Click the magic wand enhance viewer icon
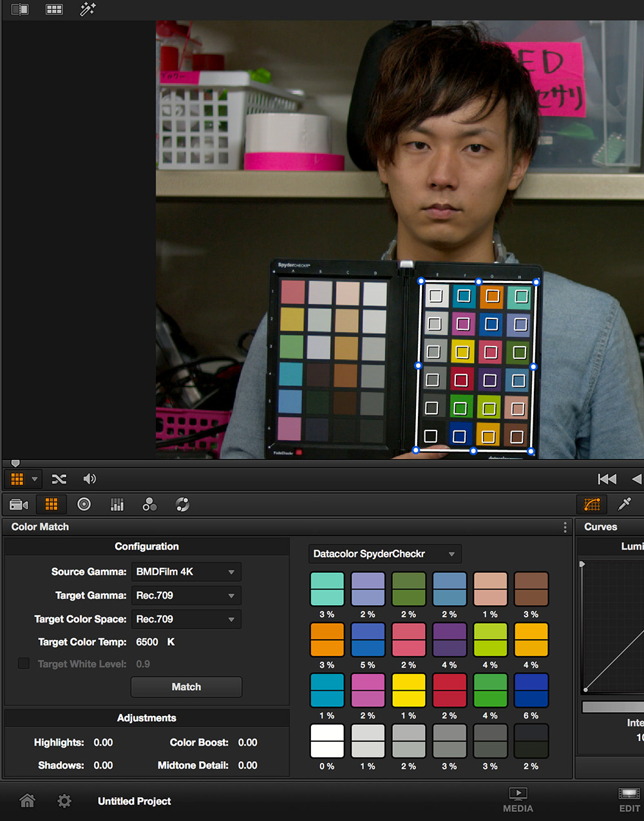 click(x=88, y=9)
